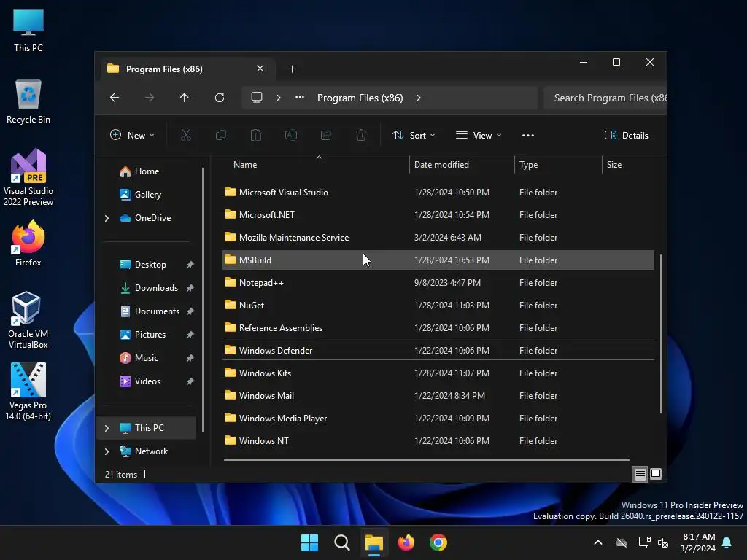The width and height of the screenshot is (747, 560).
Task: Unpin Videos pin icon
Action: coord(190,381)
